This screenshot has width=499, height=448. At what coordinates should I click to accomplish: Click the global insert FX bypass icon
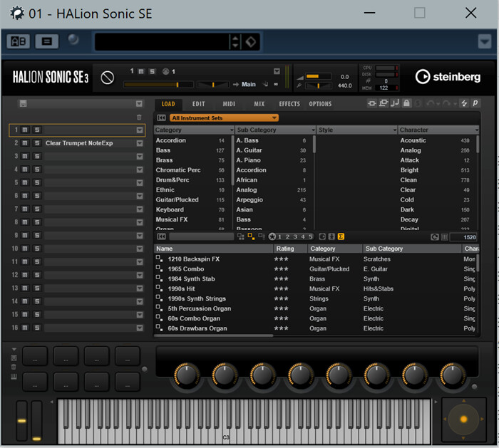tap(371, 103)
